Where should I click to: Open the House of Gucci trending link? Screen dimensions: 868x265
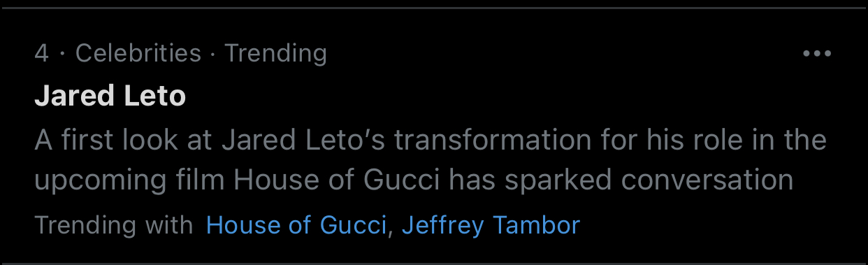[296, 225]
